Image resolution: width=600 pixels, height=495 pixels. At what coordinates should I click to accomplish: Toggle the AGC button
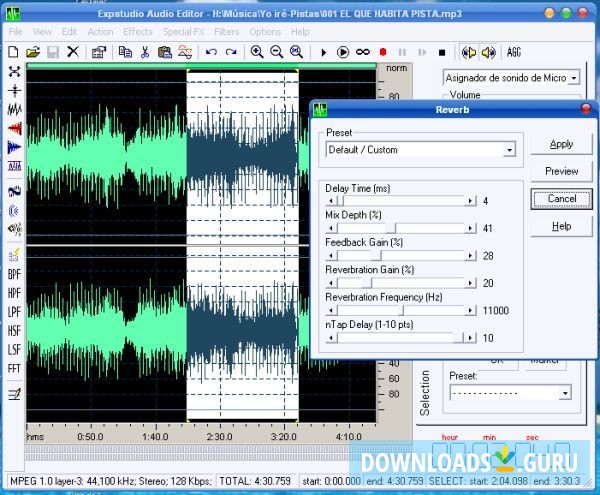(x=514, y=52)
